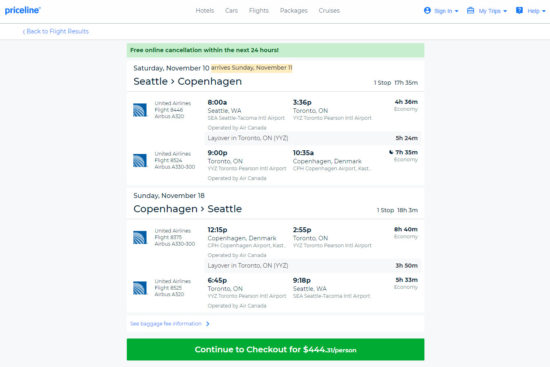Click the free online cancellation banner
This screenshot has width=550, height=367.
[x=275, y=50]
